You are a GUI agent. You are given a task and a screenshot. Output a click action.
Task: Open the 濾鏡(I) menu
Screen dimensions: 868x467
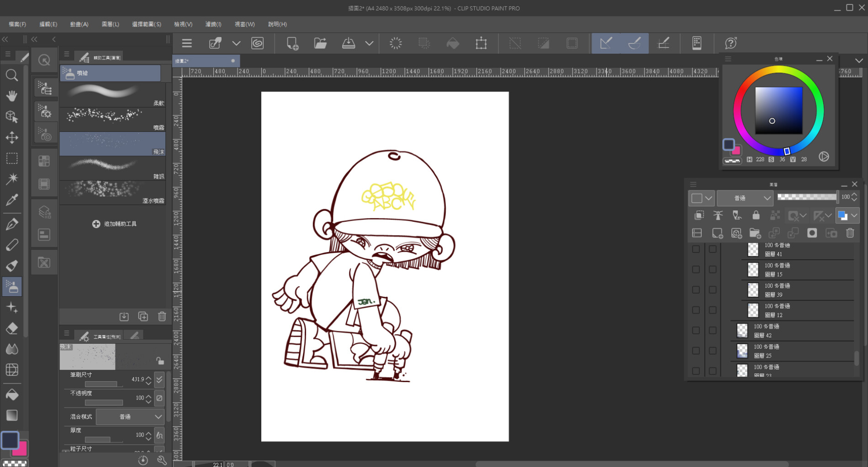point(213,24)
